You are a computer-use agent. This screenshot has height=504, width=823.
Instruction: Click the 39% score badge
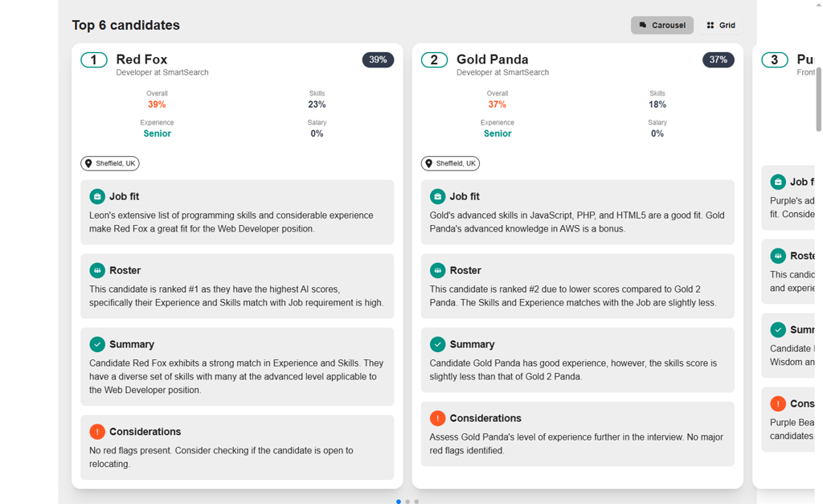coord(378,59)
